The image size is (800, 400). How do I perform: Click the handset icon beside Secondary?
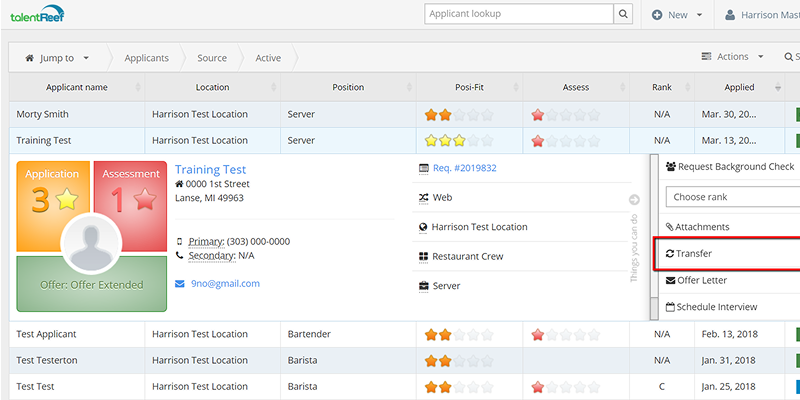click(180, 255)
